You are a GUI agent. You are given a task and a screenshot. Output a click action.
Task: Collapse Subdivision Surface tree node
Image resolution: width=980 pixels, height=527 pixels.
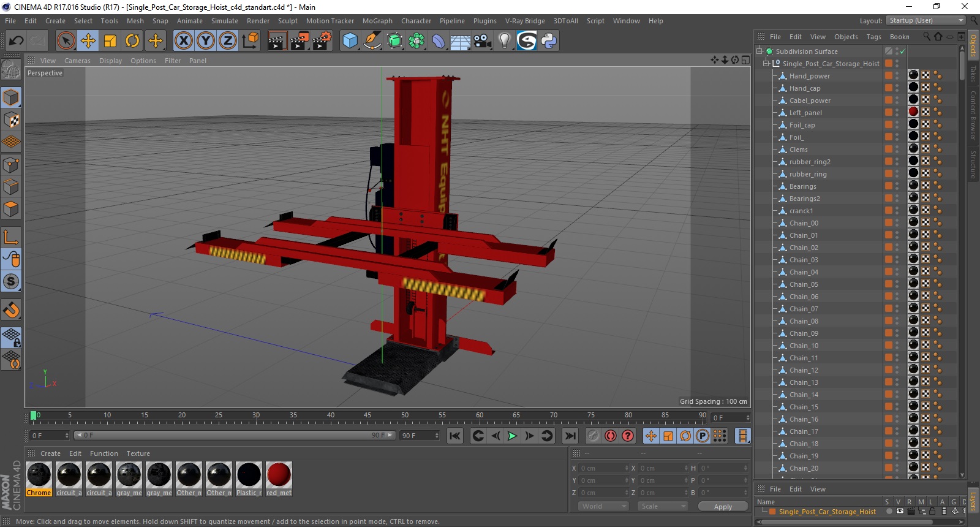click(x=759, y=51)
